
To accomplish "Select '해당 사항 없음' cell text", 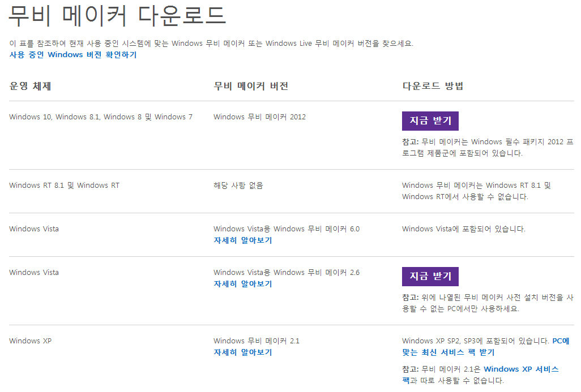I will coord(238,186).
